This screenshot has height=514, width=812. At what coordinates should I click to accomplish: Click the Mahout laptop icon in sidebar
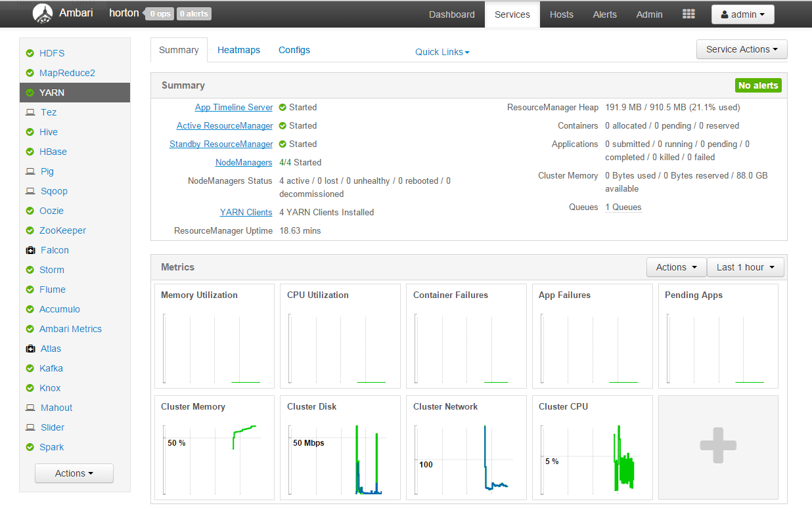point(30,408)
